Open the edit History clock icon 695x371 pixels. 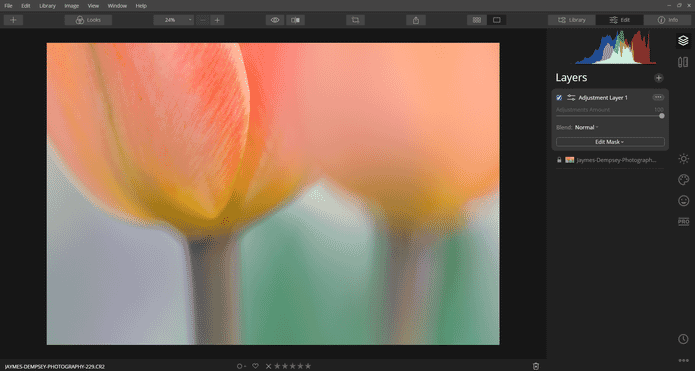click(683, 339)
